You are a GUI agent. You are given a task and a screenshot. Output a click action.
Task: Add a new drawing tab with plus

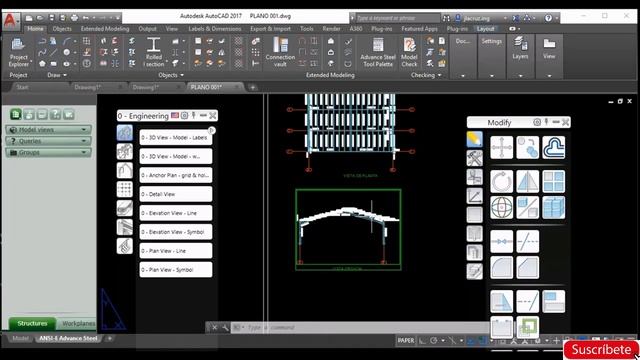253,87
